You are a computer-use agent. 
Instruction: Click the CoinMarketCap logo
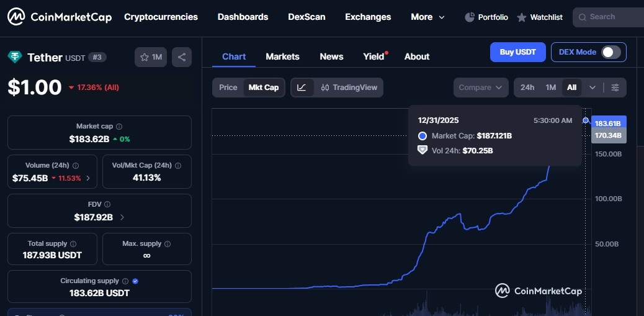(60, 17)
